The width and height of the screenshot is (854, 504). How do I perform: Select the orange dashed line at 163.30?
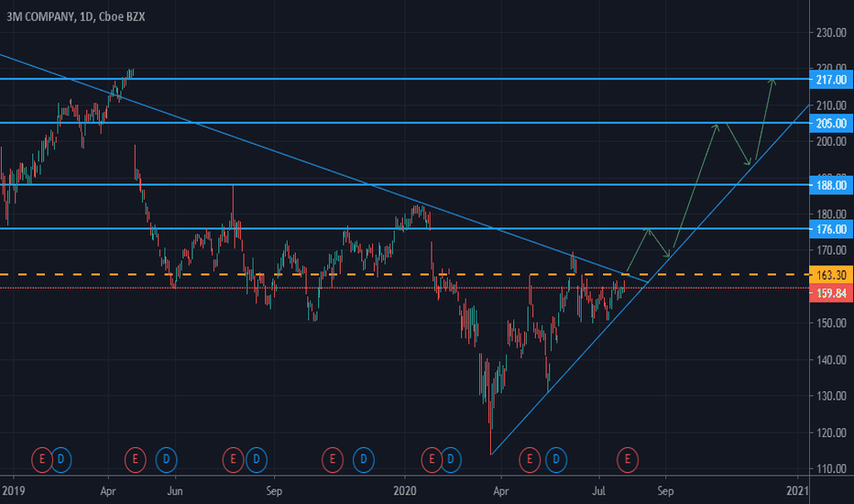click(x=405, y=275)
